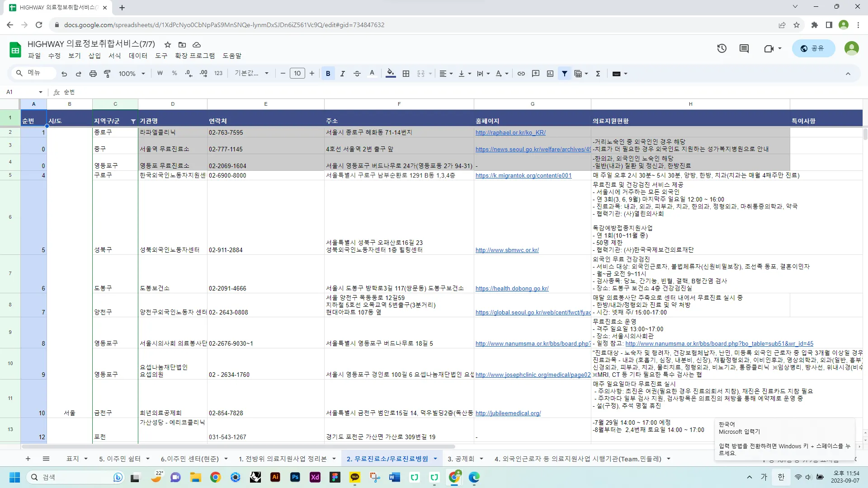Open version history clock icon
The height and width of the screenshot is (488, 868).
722,48
